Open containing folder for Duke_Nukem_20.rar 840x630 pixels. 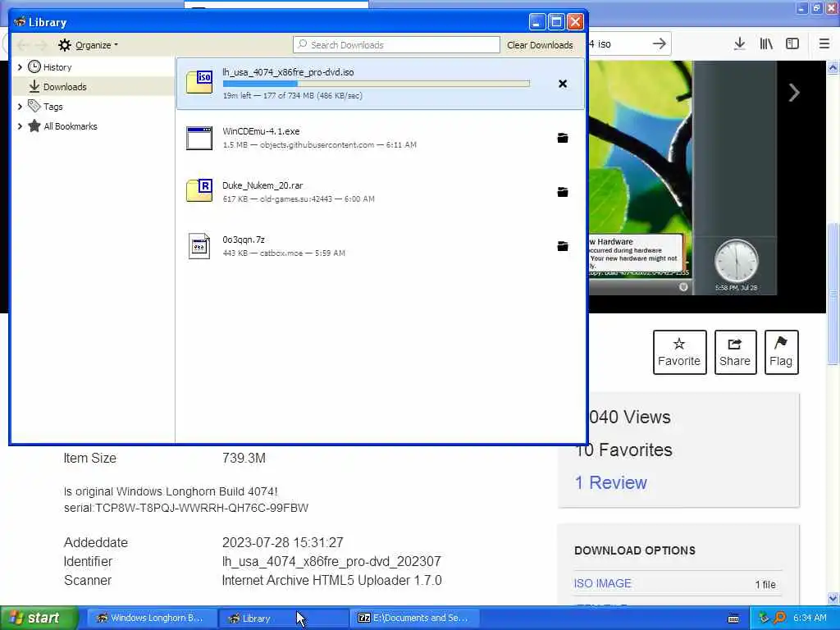pos(563,192)
